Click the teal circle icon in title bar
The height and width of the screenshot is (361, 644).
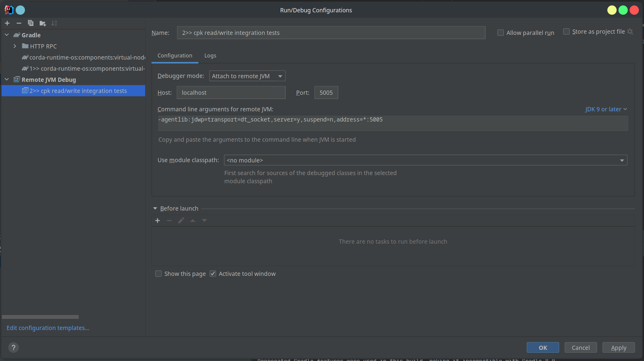(x=20, y=10)
